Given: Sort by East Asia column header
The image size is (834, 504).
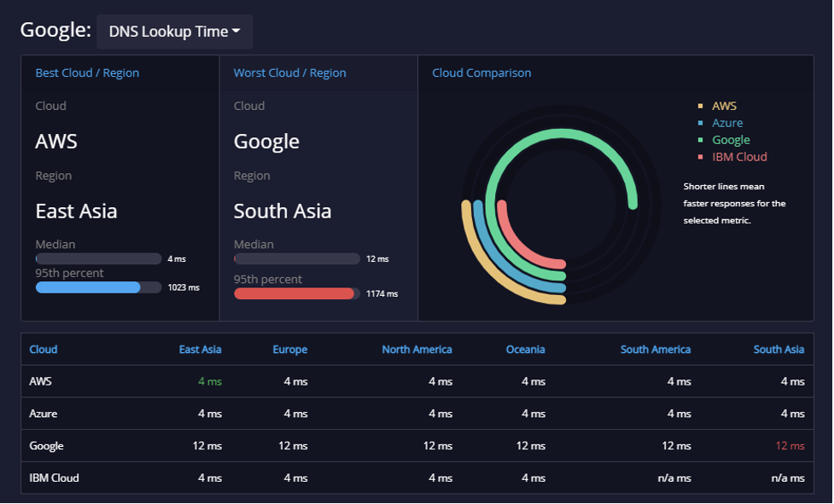Looking at the screenshot, I should point(200,350).
